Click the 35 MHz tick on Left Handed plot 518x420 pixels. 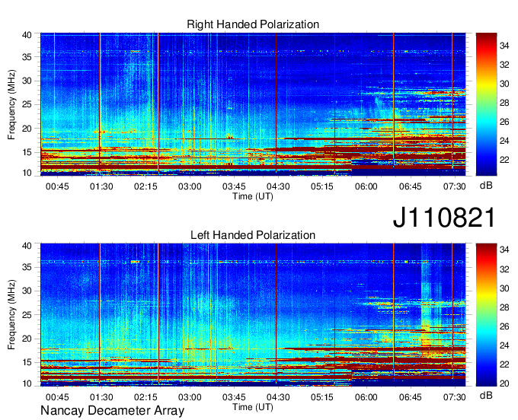[x=27, y=267]
